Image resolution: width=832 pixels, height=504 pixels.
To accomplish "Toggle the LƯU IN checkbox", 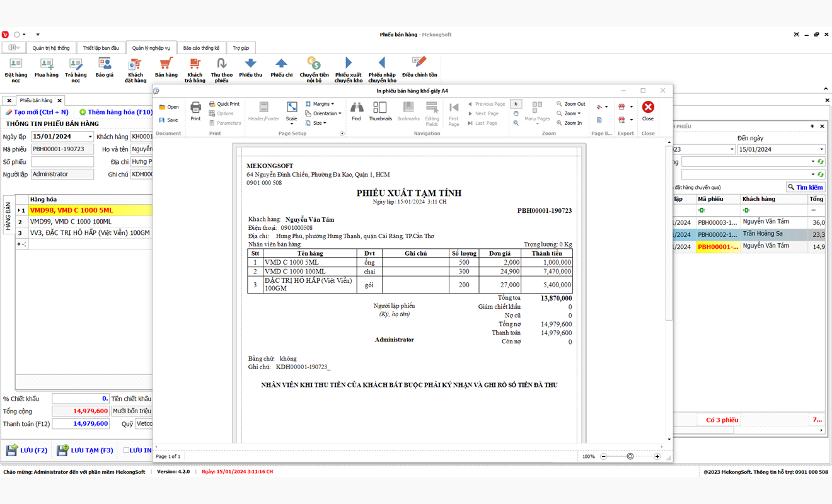I will click(126, 450).
